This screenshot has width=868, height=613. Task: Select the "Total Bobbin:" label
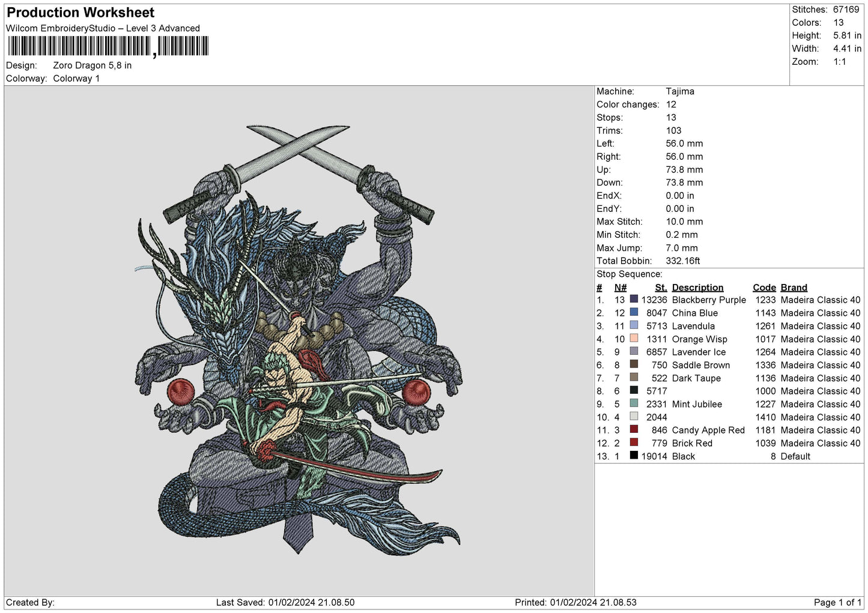pyautogui.click(x=624, y=261)
